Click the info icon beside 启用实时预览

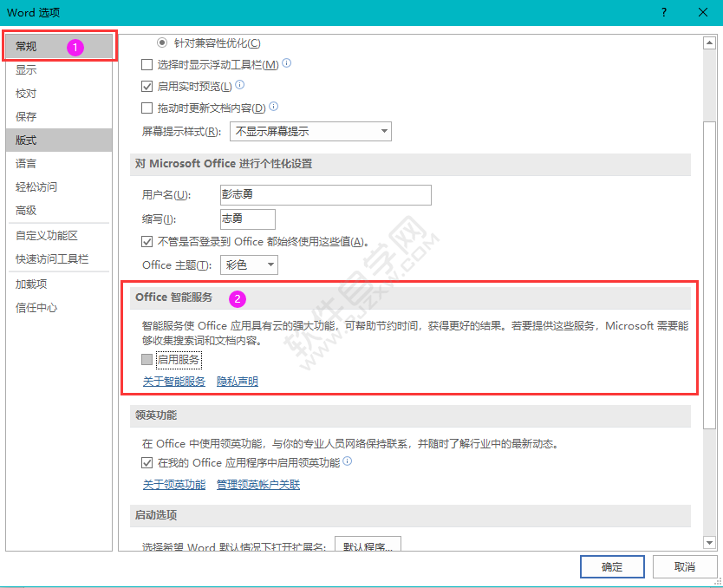click(240, 85)
